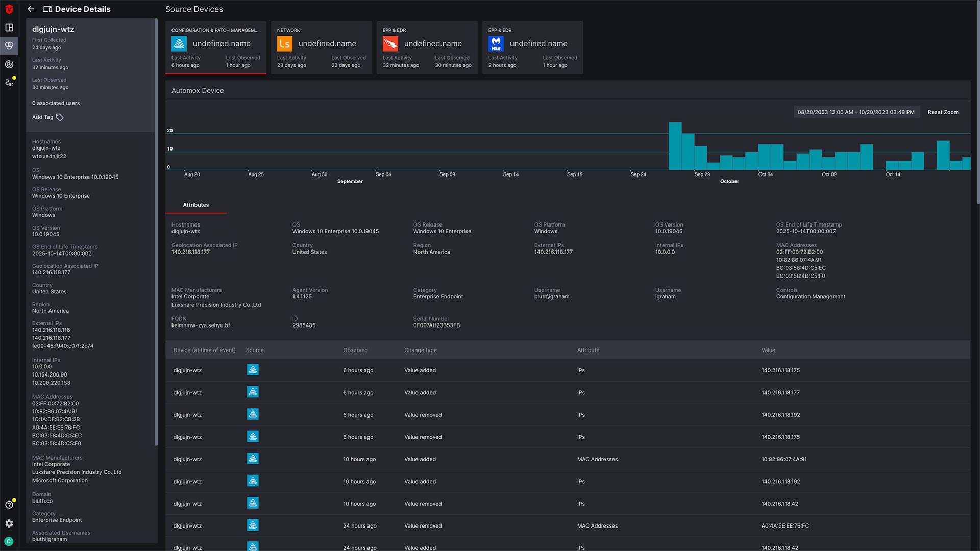The image size is (980, 551).
Task: Open settings gear in left sidebar
Action: 9,523
